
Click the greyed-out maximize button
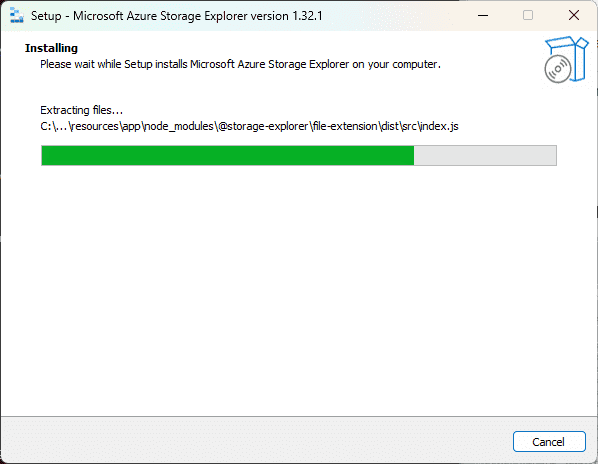[x=528, y=16]
